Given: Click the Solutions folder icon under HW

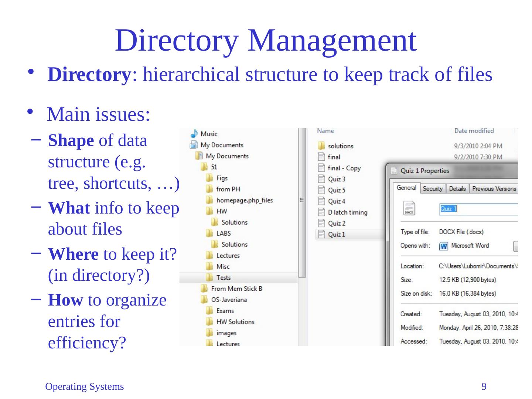Looking at the screenshot, I should coord(215,222).
